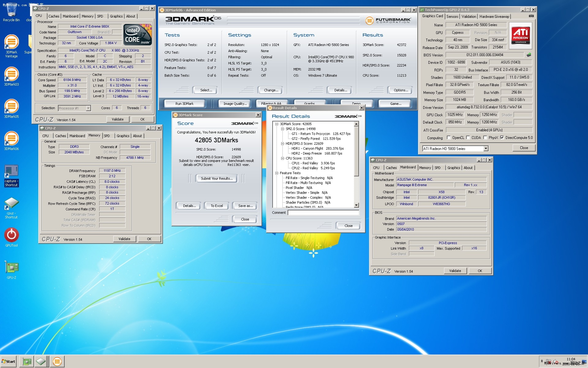Open Memory tab in CPU-Z Mainboard window
Screen dimensions: 588x368
coord(425,168)
